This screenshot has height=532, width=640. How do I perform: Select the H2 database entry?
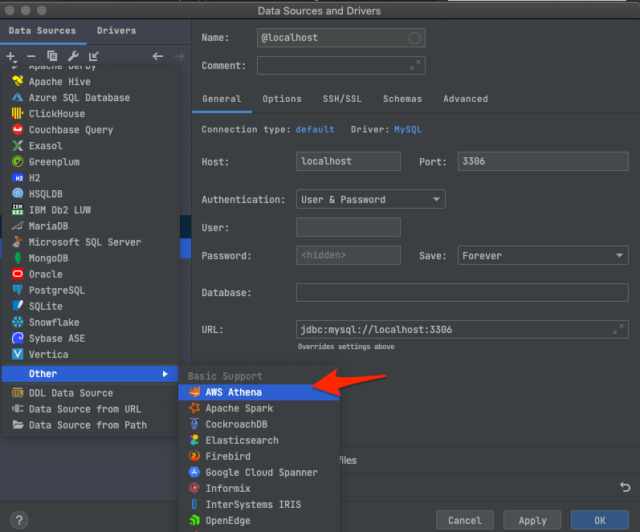tap(91, 178)
